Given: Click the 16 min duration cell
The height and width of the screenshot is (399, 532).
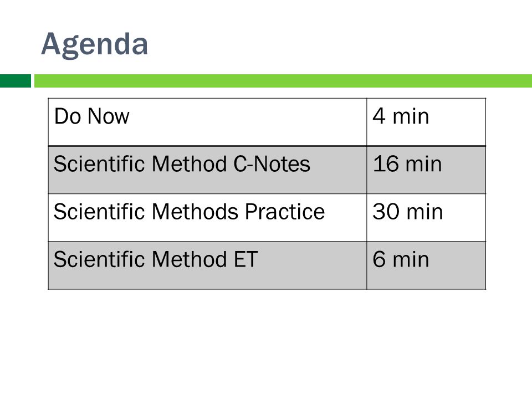Looking at the screenshot, I should coord(426,170).
